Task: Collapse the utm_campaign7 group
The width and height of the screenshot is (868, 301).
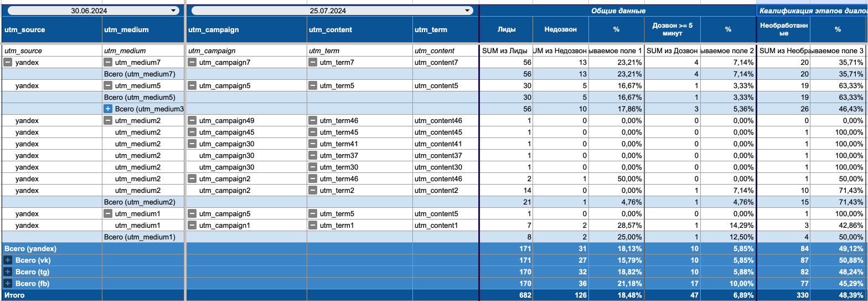Action: (192, 63)
